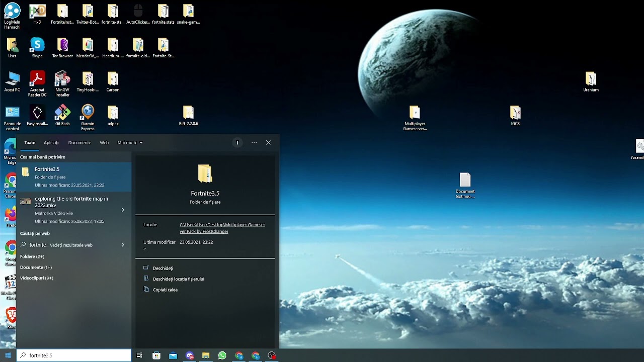This screenshot has height=362, width=644.
Task: Select the Rift-2.2.0.6 folder icon
Action: pyautogui.click(x=188, y=115)
